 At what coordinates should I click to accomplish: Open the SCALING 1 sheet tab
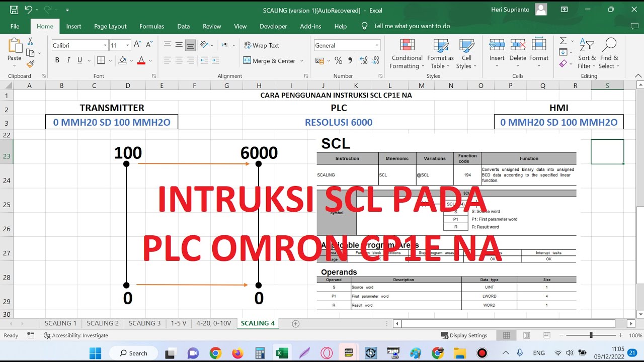[x=61, y=323]
